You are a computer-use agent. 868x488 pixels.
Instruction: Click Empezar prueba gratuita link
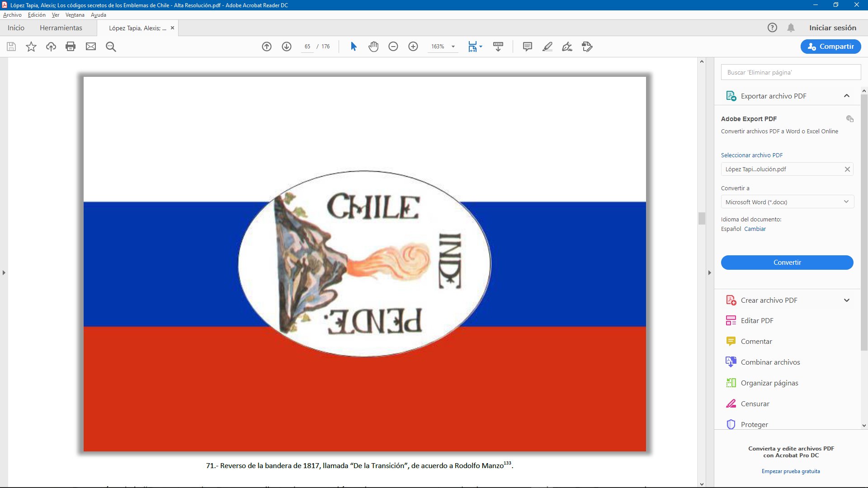pyautogui.click(x=790, y=471)
